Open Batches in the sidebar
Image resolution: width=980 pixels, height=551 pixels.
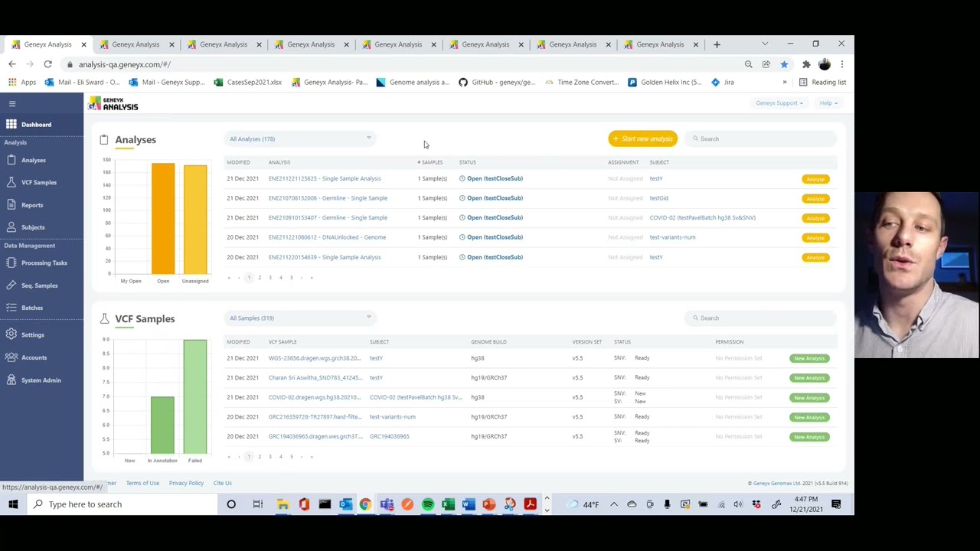tap(32, 308)
